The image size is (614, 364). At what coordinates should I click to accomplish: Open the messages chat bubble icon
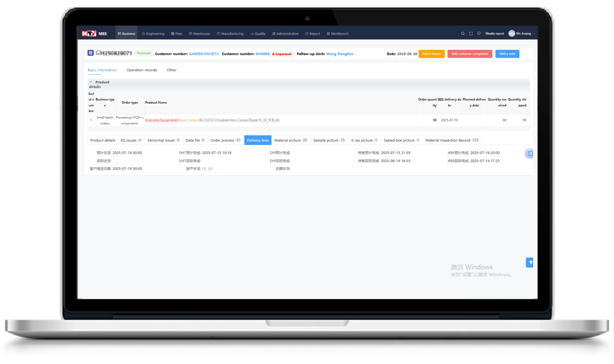pyautogui.click(x=479, y=33)
